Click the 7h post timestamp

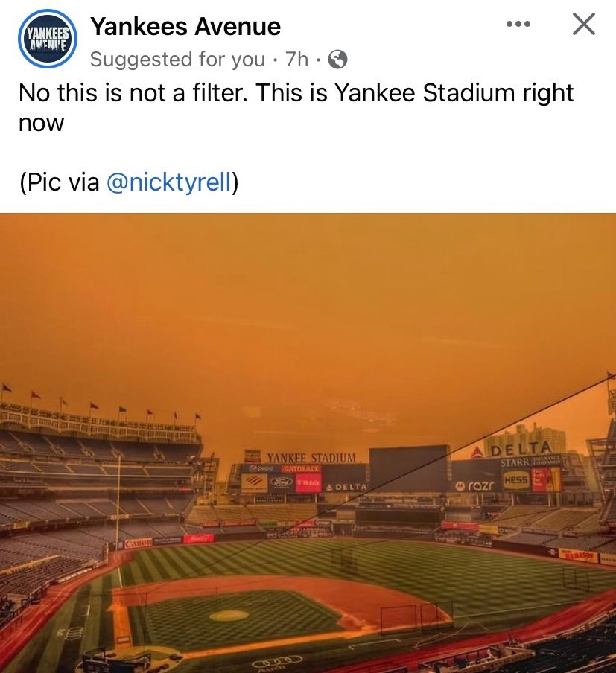point(296,59)
